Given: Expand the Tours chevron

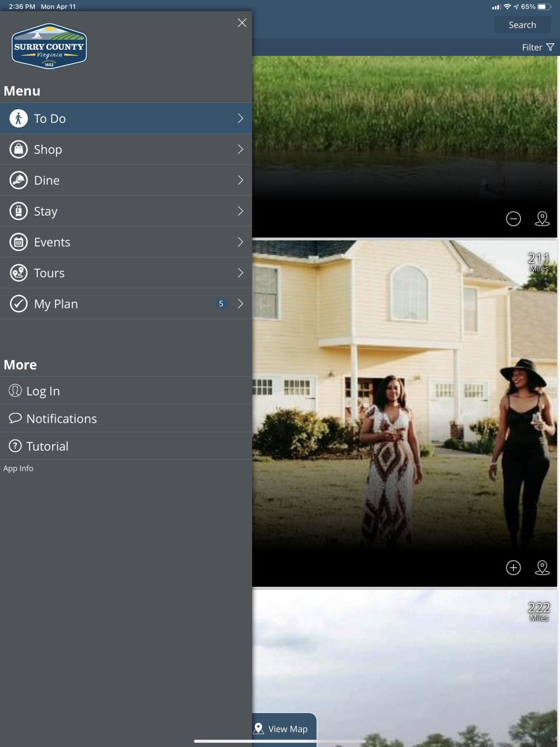Looking at the screenshot, I should [x=240, y=273].
